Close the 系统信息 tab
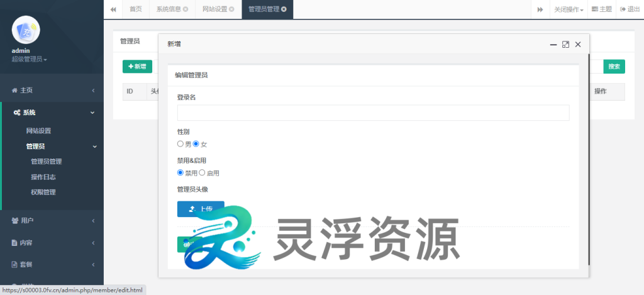The width and height of the screenshot is (644, 295). pyautogui.click(x=186, y=9)
